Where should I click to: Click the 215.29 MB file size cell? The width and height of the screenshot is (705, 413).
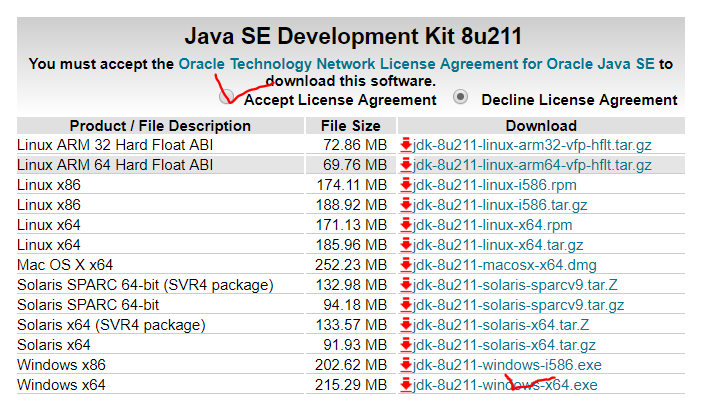tap(351, 385)
